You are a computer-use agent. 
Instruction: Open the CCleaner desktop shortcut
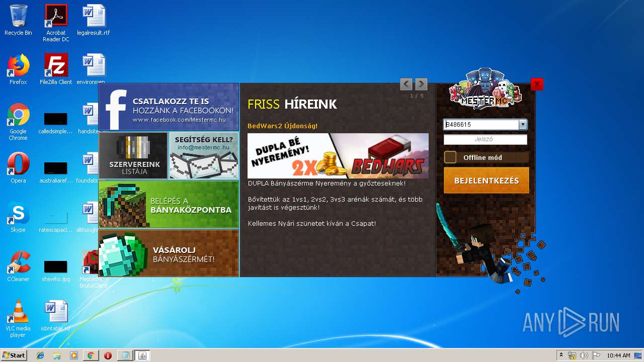(x=18, y=266)
